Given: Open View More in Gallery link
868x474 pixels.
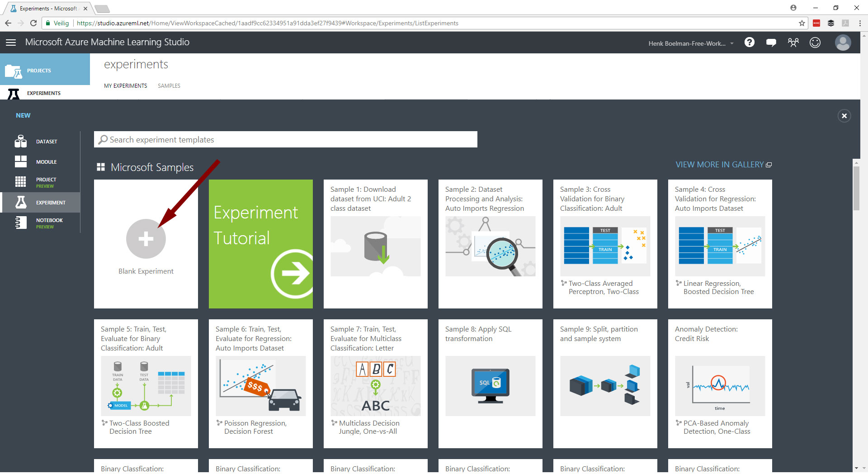Looking at the screenshot, I should (723, 165).
